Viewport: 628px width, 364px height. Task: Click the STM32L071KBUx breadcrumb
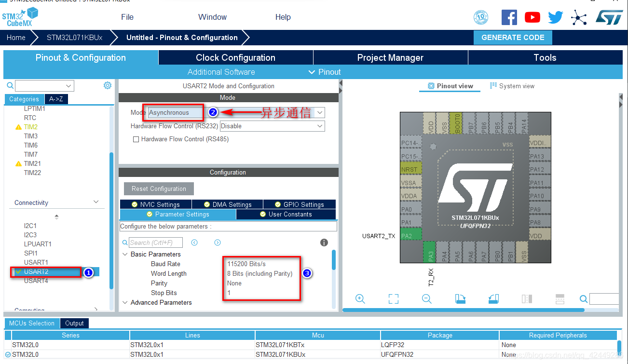(74, 37)
